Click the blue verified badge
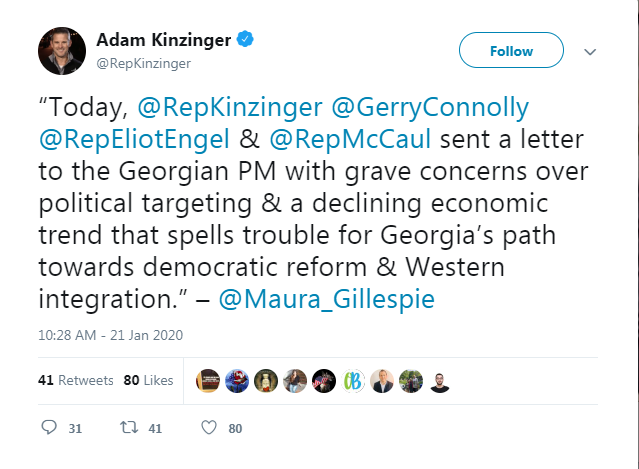This screenshot has width=639, height=469. [245, 41]
